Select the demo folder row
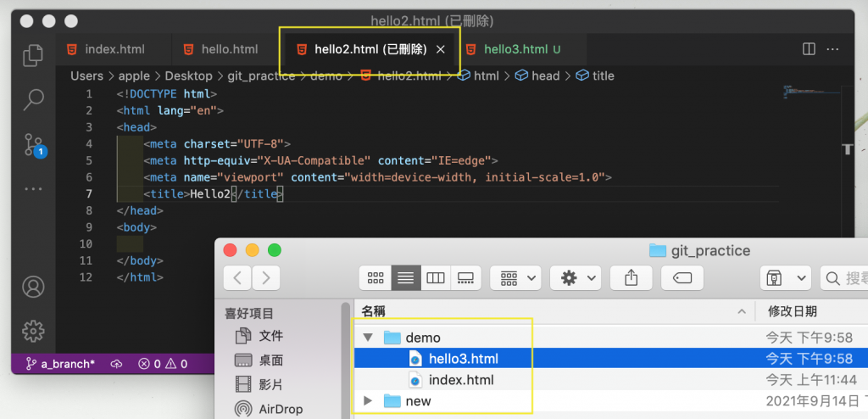868x419 pixels. [x=611, y=338]
